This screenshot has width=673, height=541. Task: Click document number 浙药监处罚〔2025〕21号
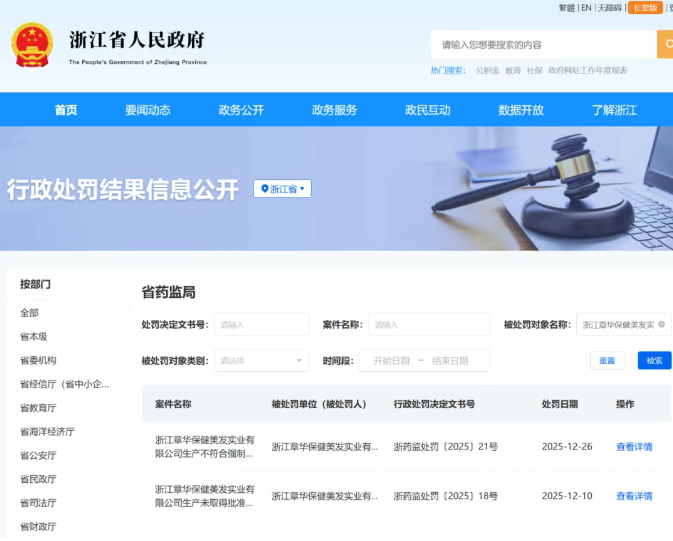(x=446, y=447)
